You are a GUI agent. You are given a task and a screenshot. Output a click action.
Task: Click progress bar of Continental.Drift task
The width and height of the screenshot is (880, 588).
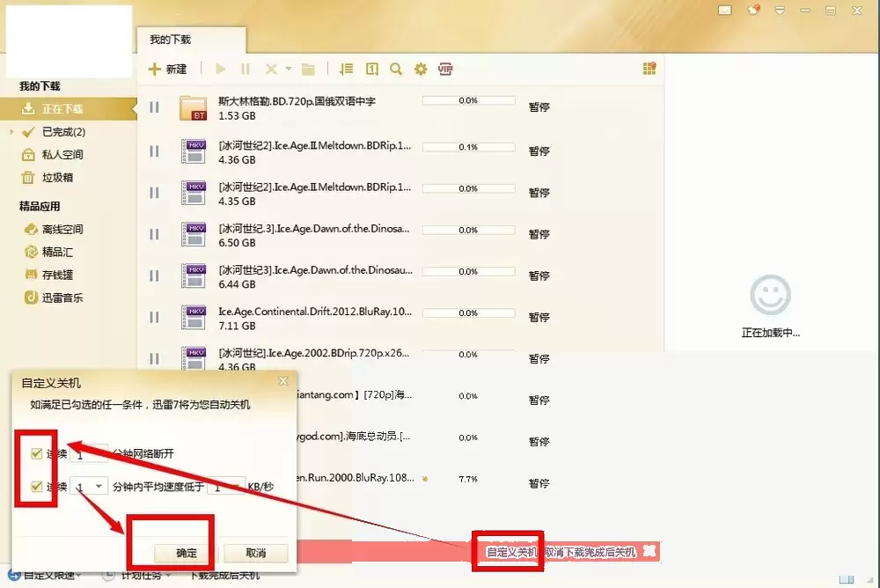(469, 312)
